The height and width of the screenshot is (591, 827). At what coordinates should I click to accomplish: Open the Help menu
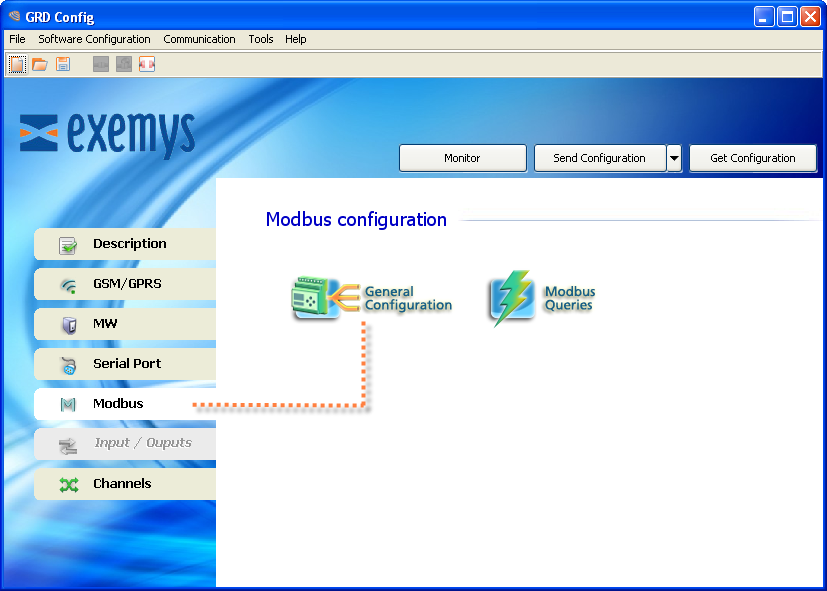point(295,39)
